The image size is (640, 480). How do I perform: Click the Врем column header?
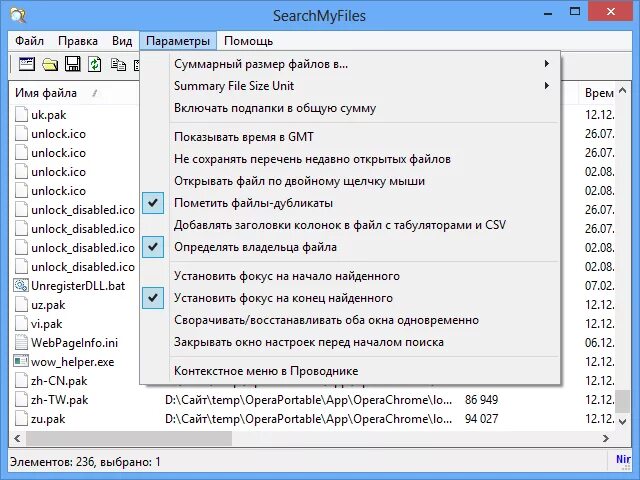599,93
